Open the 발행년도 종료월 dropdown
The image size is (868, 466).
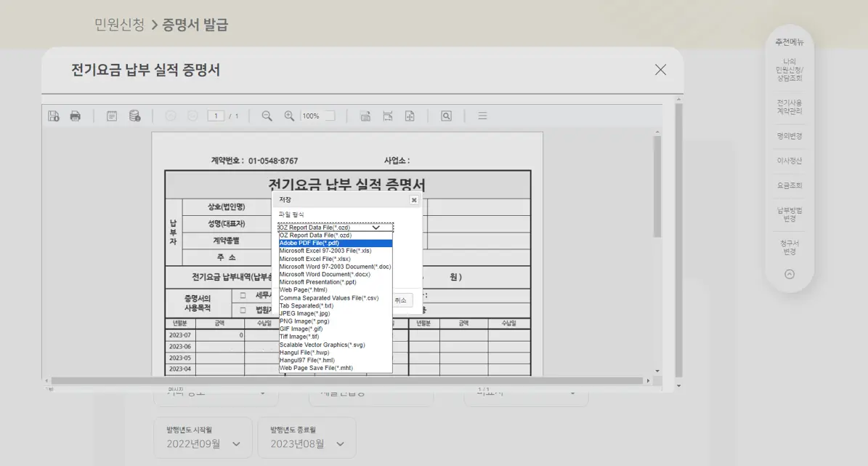click(307, 438)
